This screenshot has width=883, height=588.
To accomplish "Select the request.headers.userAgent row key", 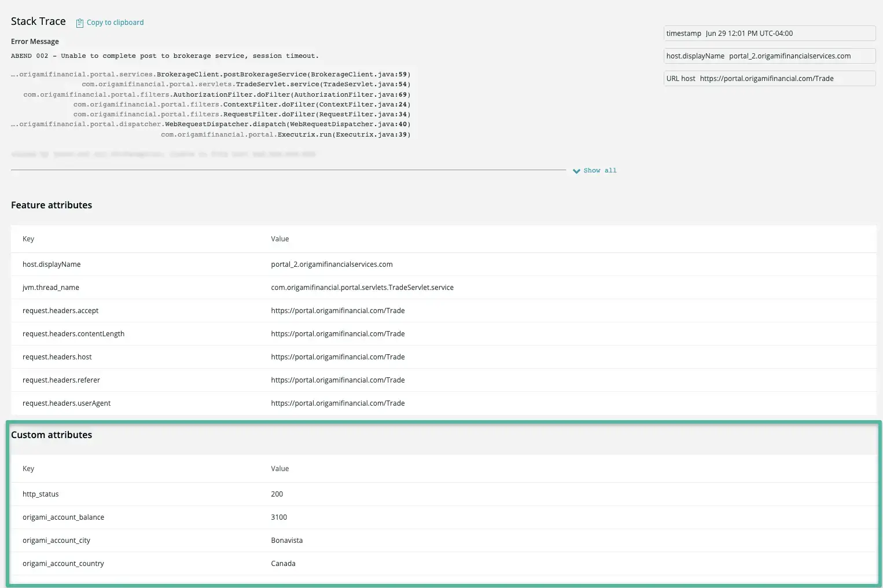I will point(67,403).
